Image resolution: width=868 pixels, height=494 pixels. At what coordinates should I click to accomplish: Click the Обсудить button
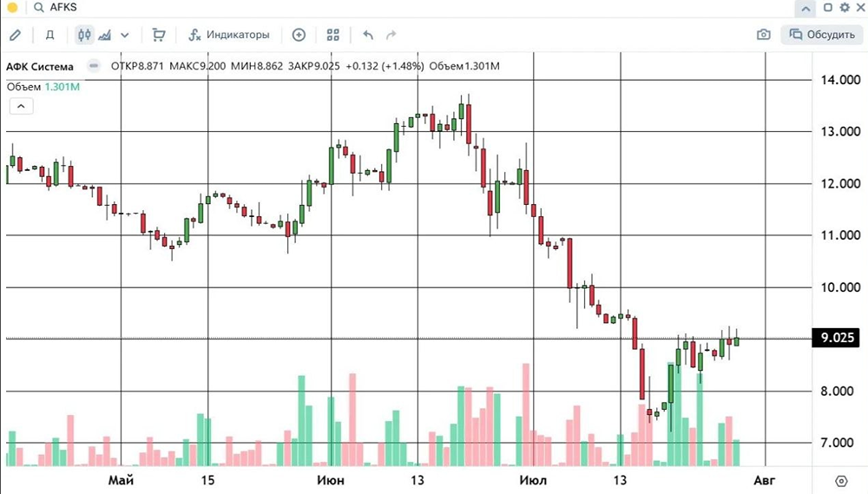coord(822,35)
